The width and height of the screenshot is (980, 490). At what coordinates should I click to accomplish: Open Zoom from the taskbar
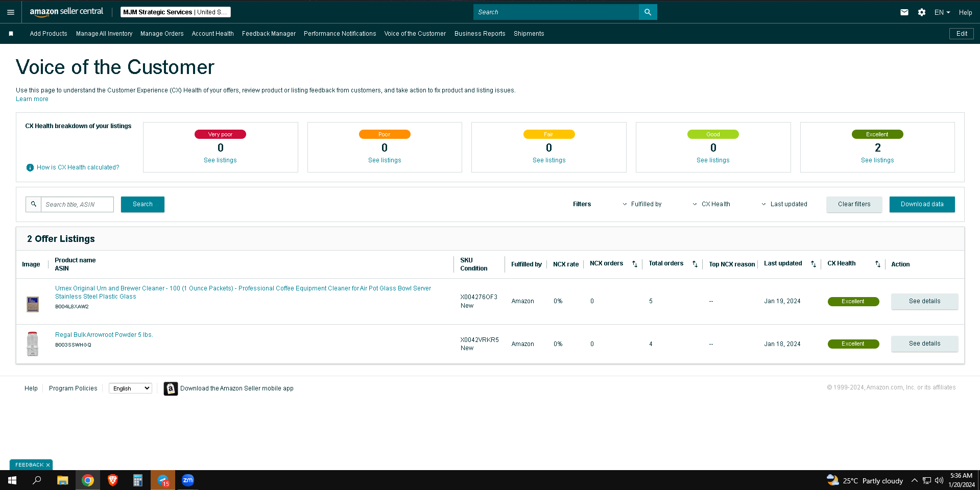pos(188,480)
